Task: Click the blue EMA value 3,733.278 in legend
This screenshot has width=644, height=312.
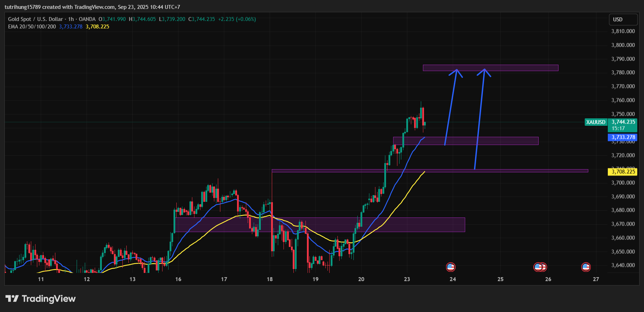Action: (x=71, y=27)
